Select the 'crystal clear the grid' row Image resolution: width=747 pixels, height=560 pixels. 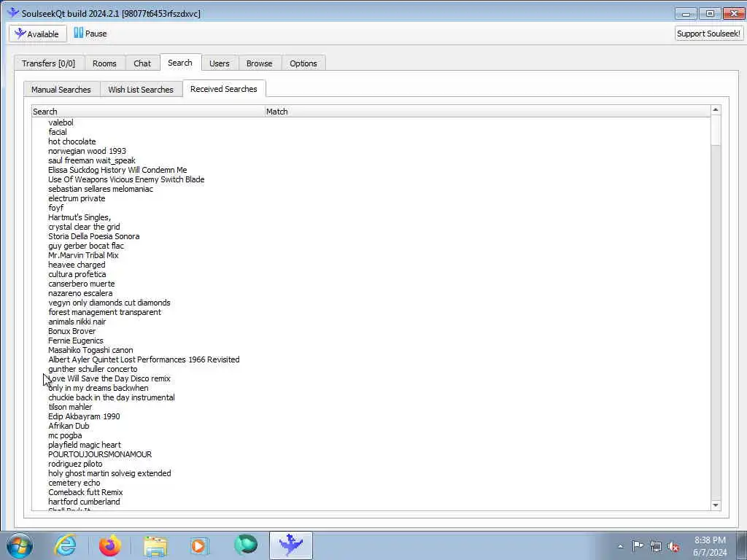pyautogui.click(x=84, y=227)
